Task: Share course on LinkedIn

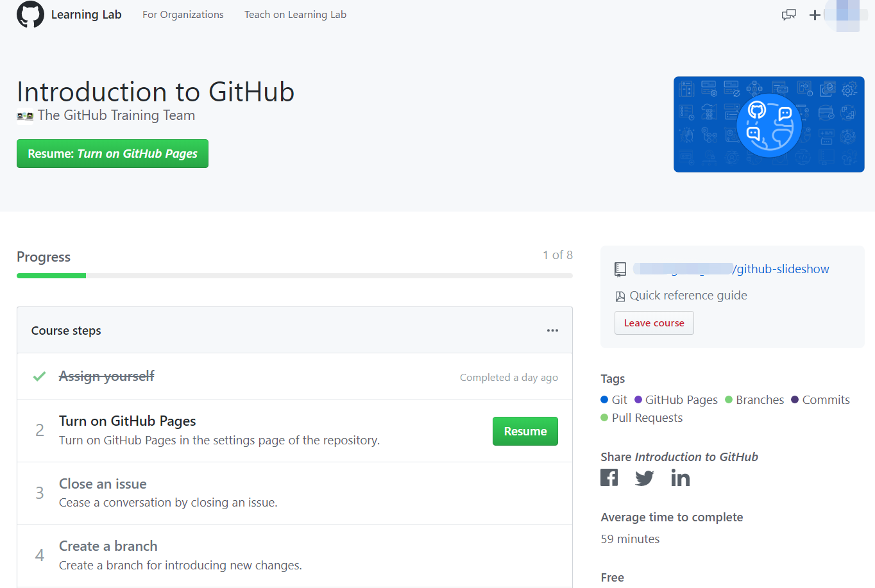Action: 680,478
